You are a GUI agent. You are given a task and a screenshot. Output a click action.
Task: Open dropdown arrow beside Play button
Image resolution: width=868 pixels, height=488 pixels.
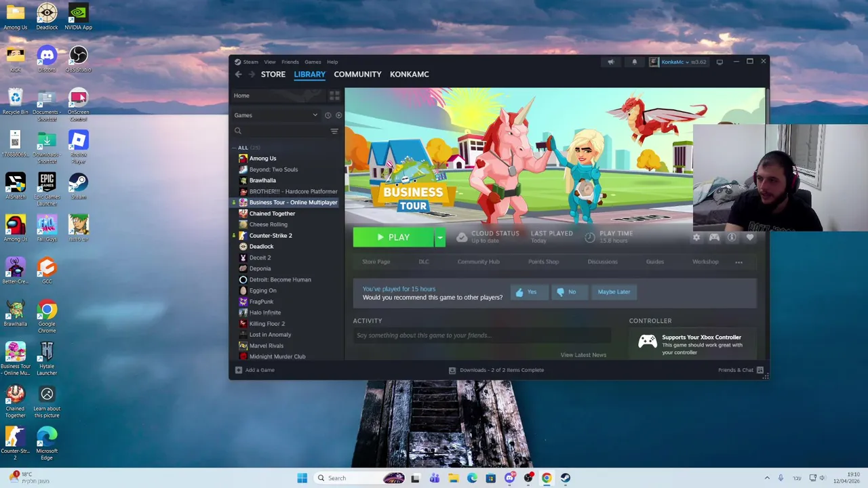click(x=439, y=237)
